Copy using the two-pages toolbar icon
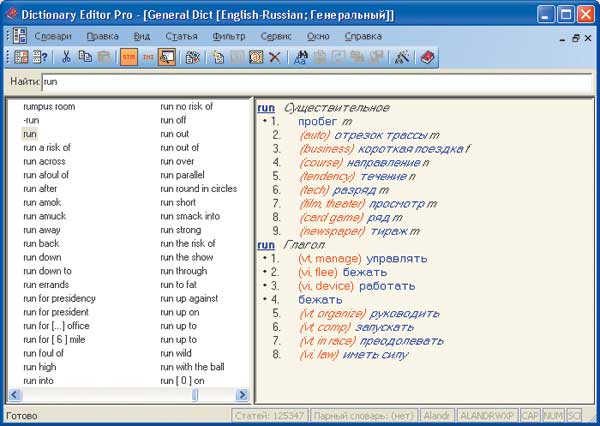 click(85, 57)
